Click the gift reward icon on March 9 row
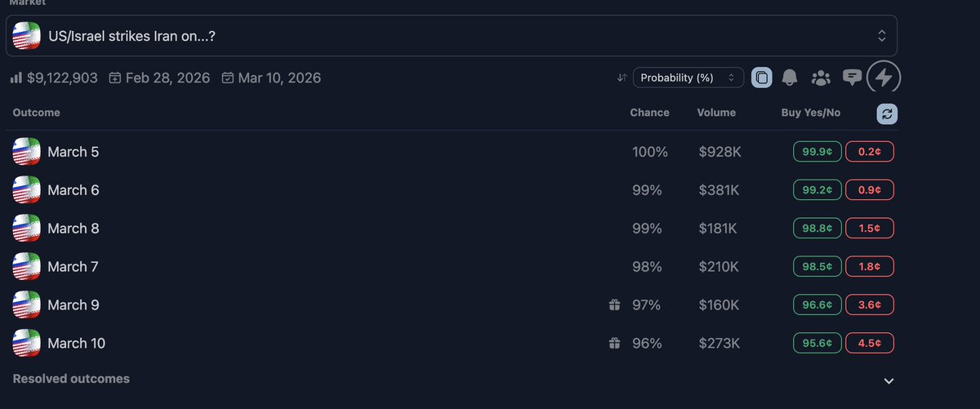 pyautogui.click(x=614, y=305)
